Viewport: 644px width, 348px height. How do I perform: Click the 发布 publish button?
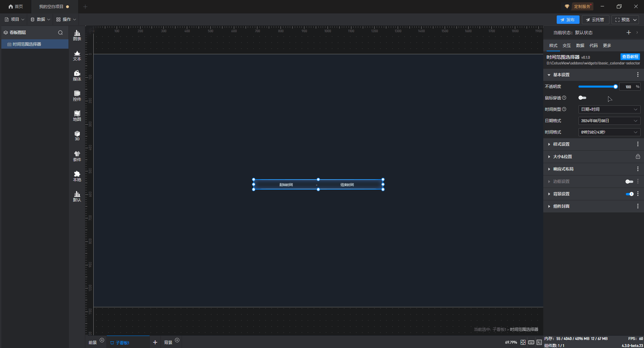pyautogui.click(x=567, y=20)
